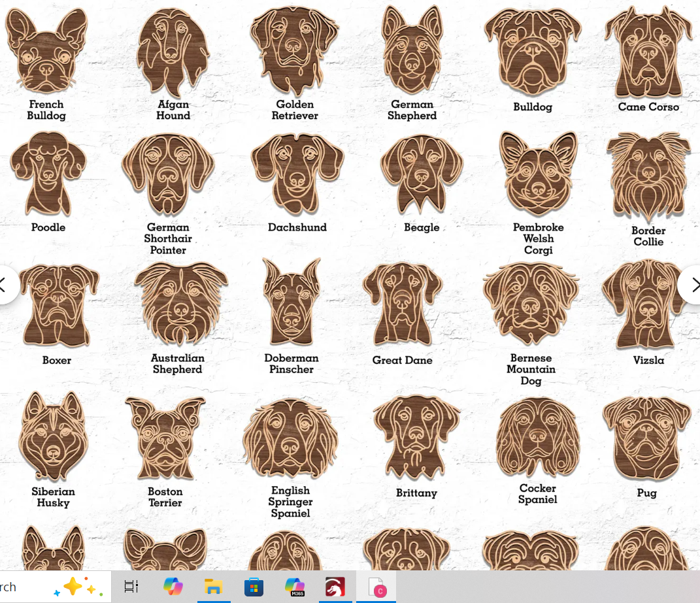Open Task View from the taskbar
This screenshot has width=700, height=603.
click(x=131, y=587)
